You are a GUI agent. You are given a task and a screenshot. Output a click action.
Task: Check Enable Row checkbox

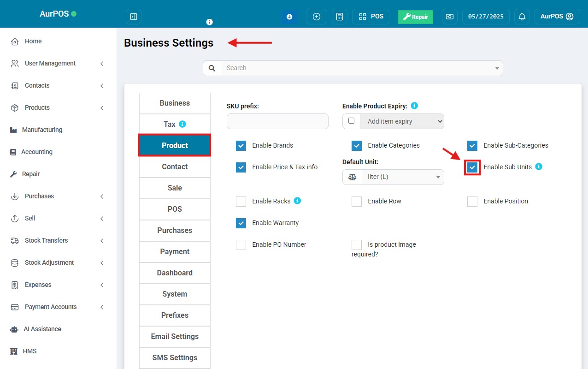pos(357,202)
